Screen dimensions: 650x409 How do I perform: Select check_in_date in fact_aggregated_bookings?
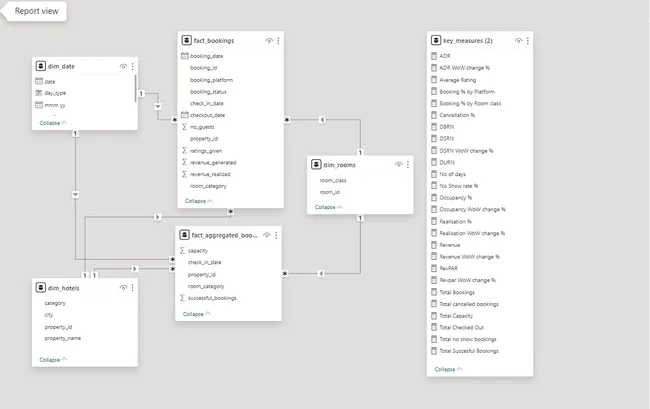(x=204, y=262)
